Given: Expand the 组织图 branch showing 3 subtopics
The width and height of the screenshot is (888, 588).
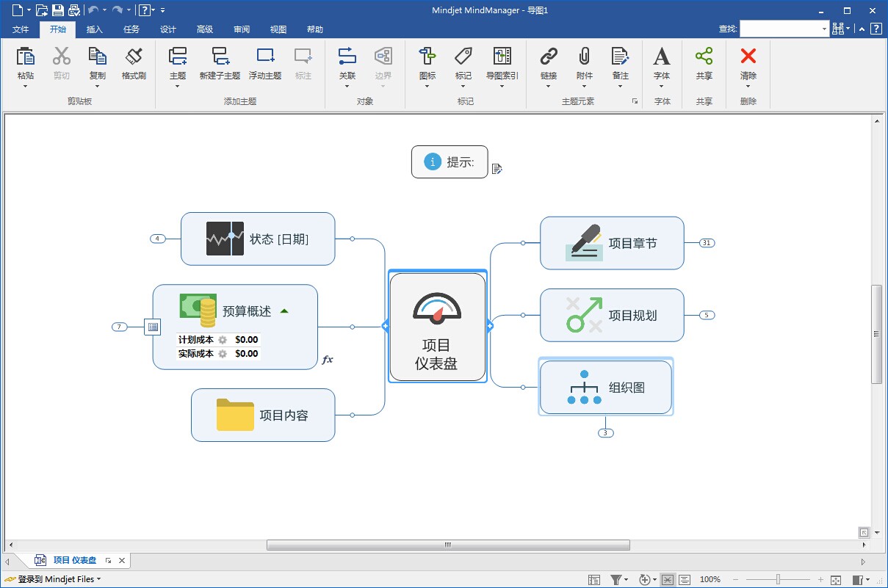Looking at the screenshot, I should tap(606, 432).
